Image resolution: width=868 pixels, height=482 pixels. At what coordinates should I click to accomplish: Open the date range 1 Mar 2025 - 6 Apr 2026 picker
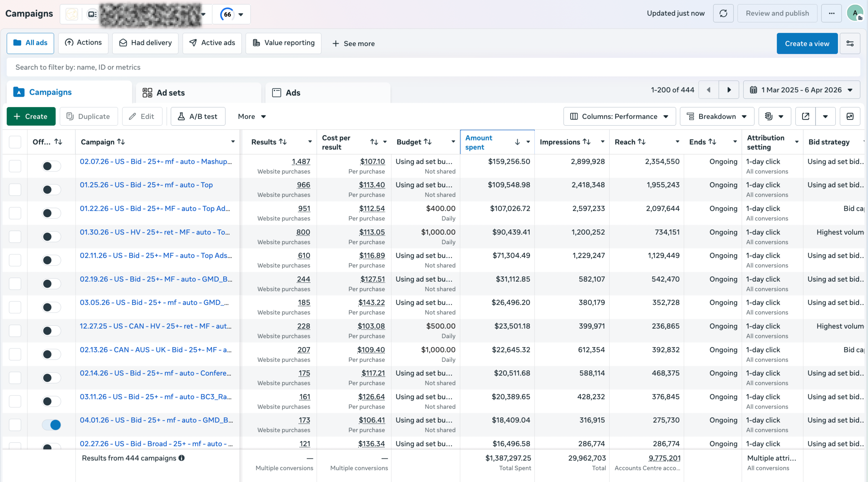pyautogui.click(x=801, y=90)
